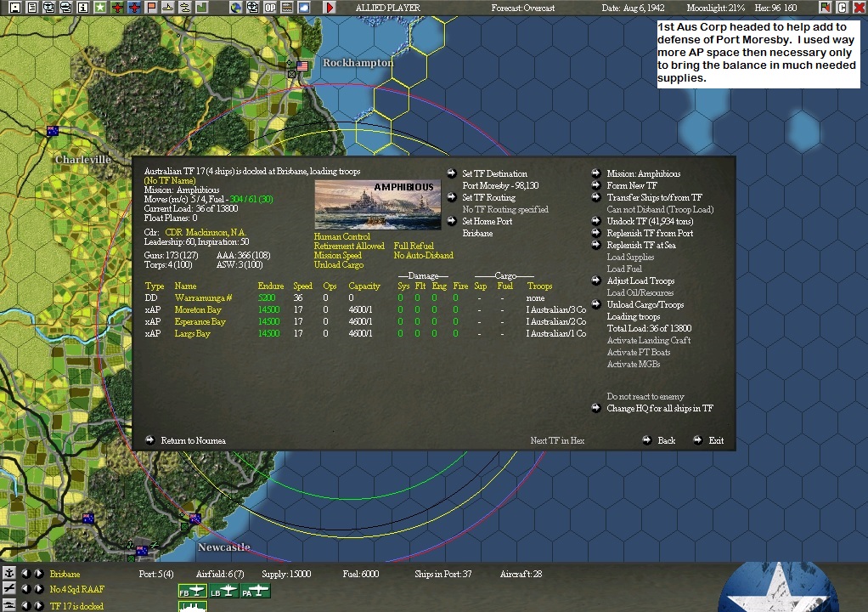Open the OP operations toolbar icon
Image resolution: width=868 pixels, height=612 pixels.
point(271,7)
